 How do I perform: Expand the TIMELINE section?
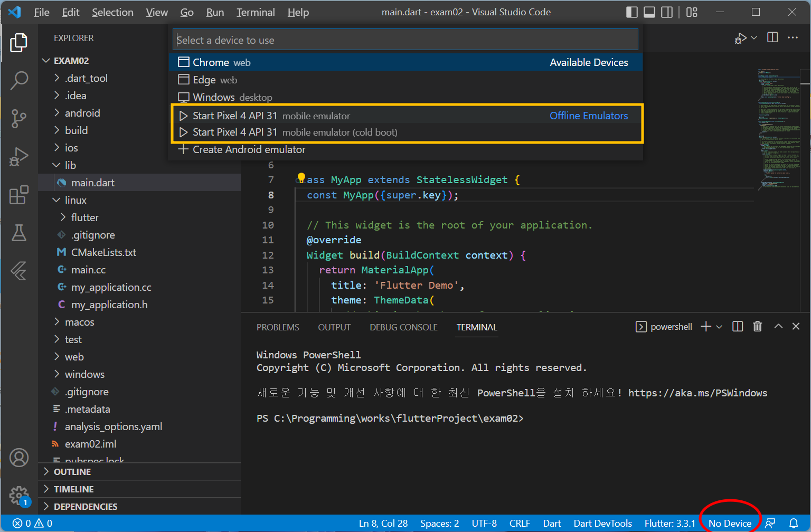pos(139,489)
